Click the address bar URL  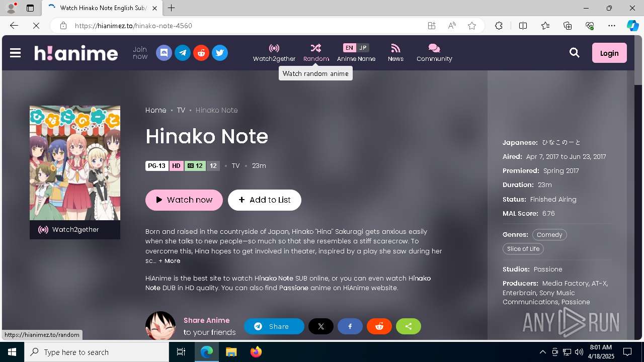point(133,26)
